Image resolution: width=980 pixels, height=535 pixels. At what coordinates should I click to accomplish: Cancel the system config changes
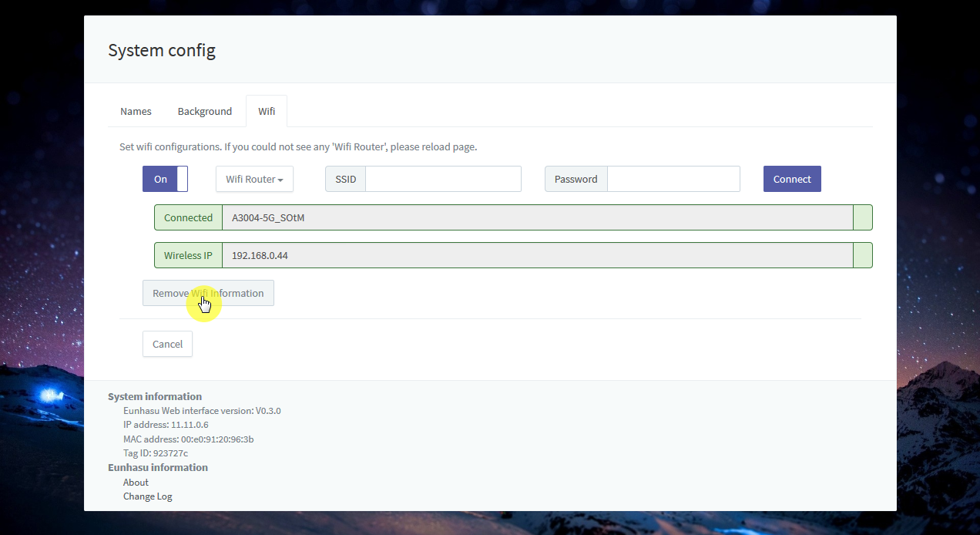click(167, 344)
